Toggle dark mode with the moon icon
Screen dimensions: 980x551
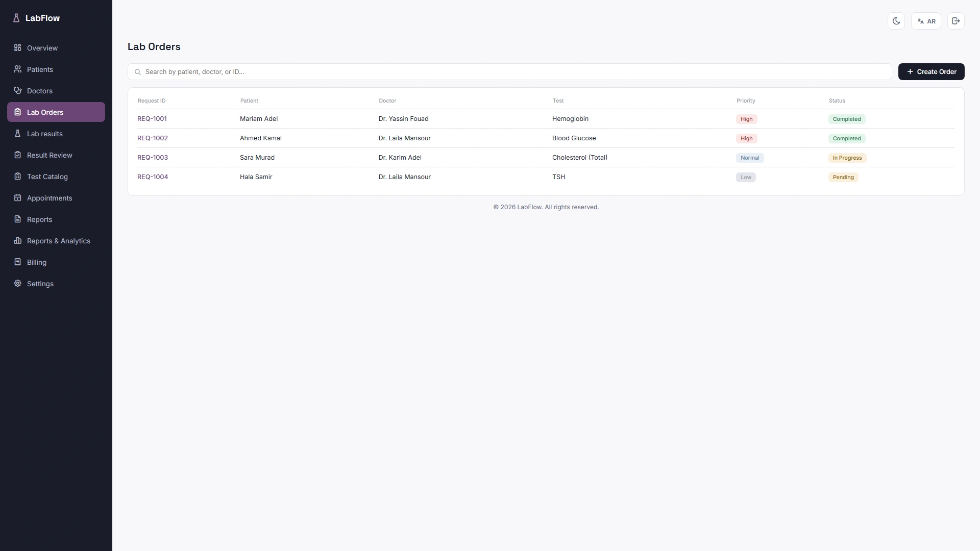click(896, 21)
